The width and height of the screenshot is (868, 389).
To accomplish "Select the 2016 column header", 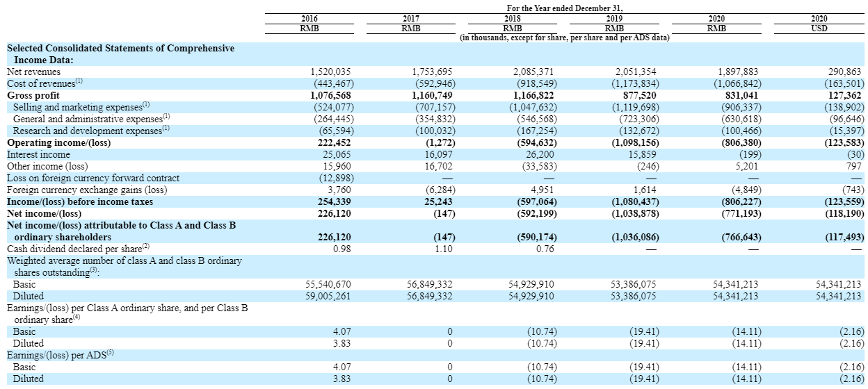I will click(309, 19).
